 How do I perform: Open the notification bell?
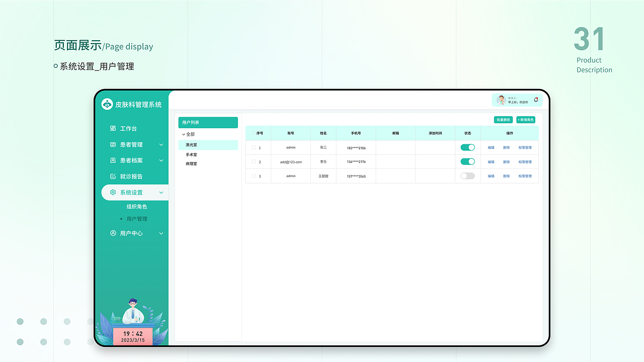click(x=536, y=100)
